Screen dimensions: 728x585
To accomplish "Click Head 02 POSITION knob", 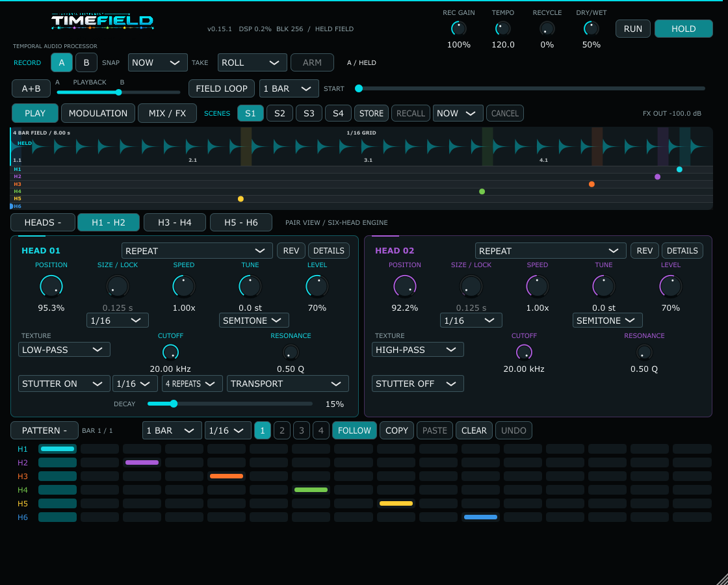I will click(405, 287).
